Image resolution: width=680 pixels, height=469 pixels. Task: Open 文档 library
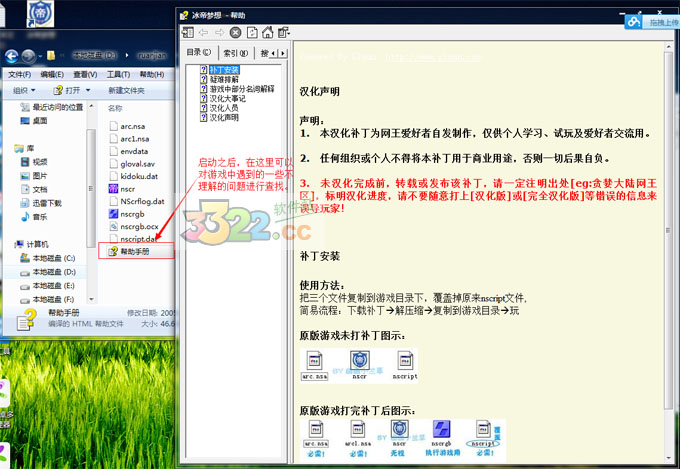pos(34,189)
